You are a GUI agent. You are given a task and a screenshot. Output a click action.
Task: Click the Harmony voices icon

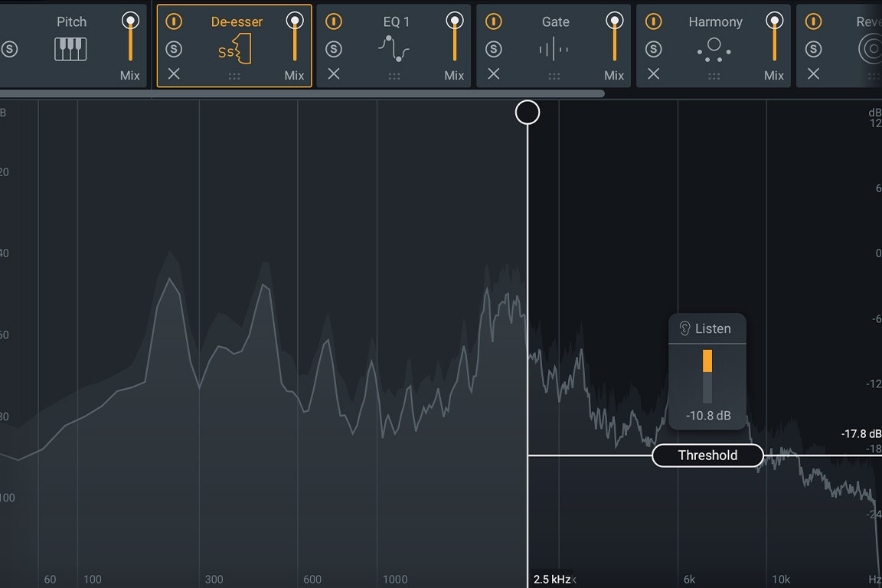714,49
